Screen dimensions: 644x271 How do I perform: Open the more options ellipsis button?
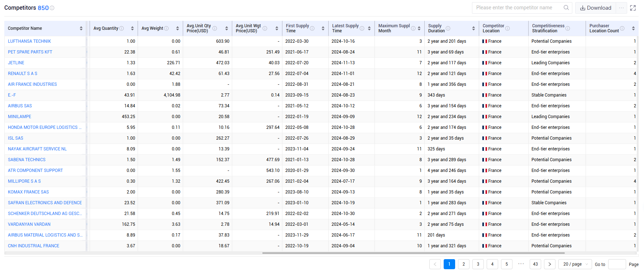[621, 8]
